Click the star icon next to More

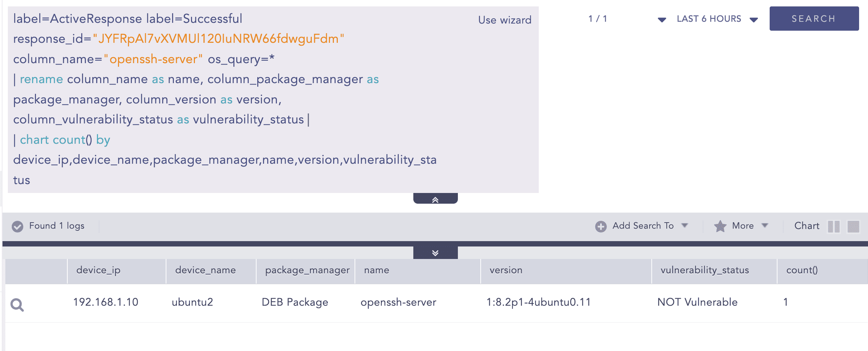point(720,226)
